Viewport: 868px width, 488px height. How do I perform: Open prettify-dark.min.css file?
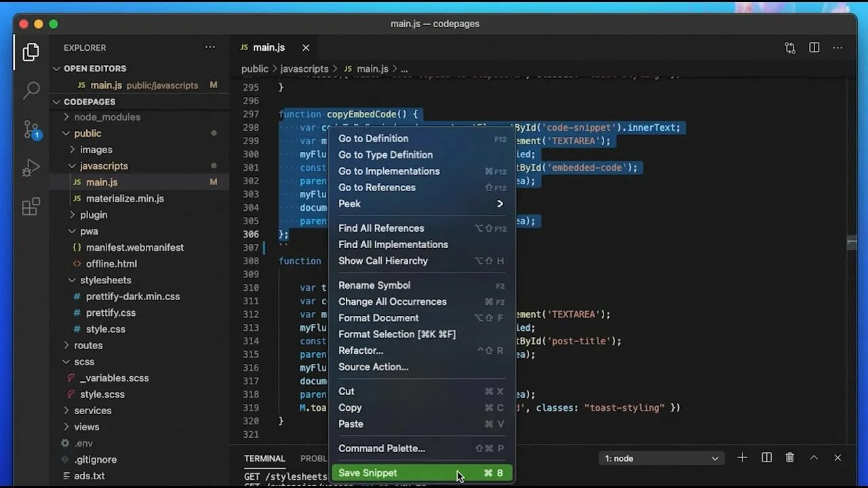tap(133, 296)
